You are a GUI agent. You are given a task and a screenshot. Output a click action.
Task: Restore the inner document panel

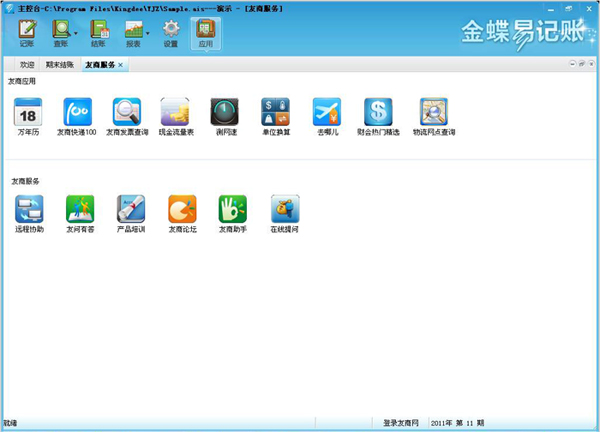click(582, 64)
